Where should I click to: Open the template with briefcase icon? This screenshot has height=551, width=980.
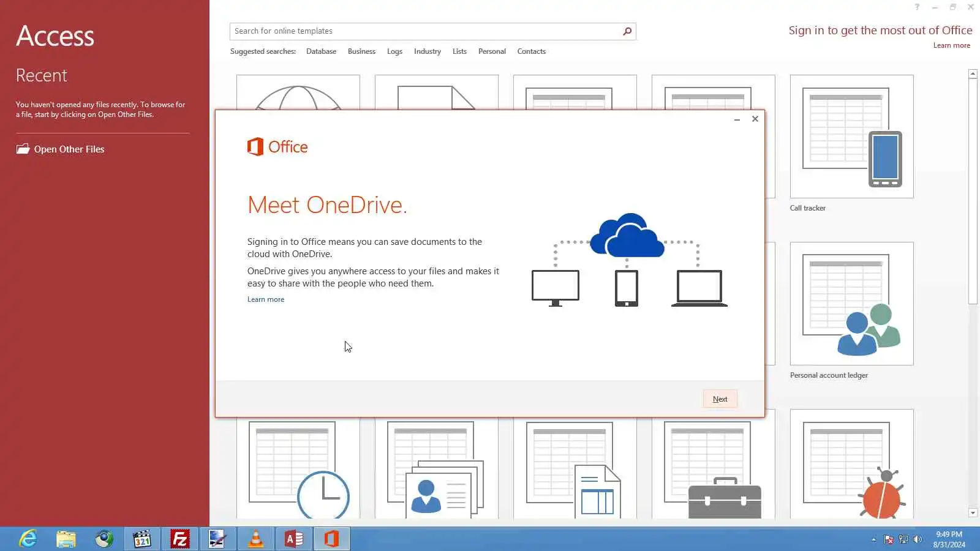[x=714, y=468]
